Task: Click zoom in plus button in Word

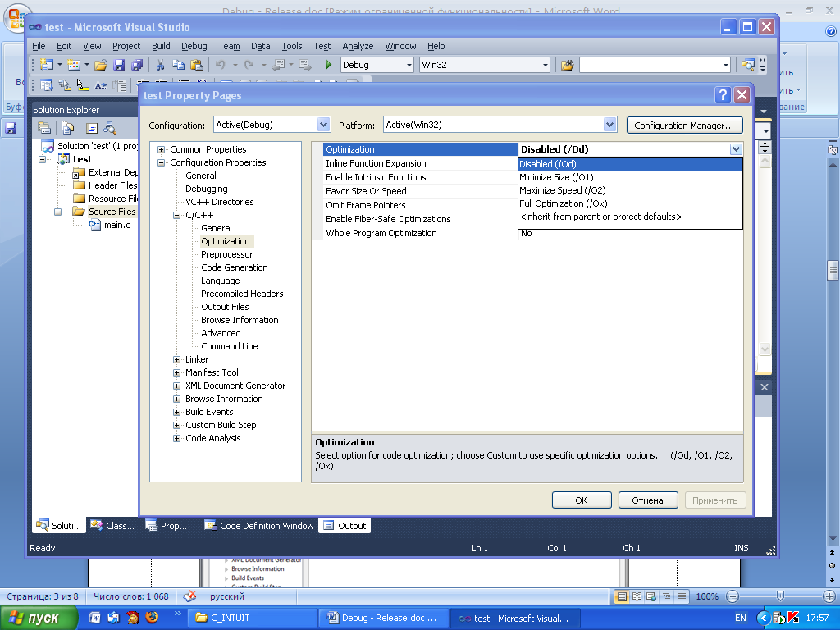Action: click(829, 596)
